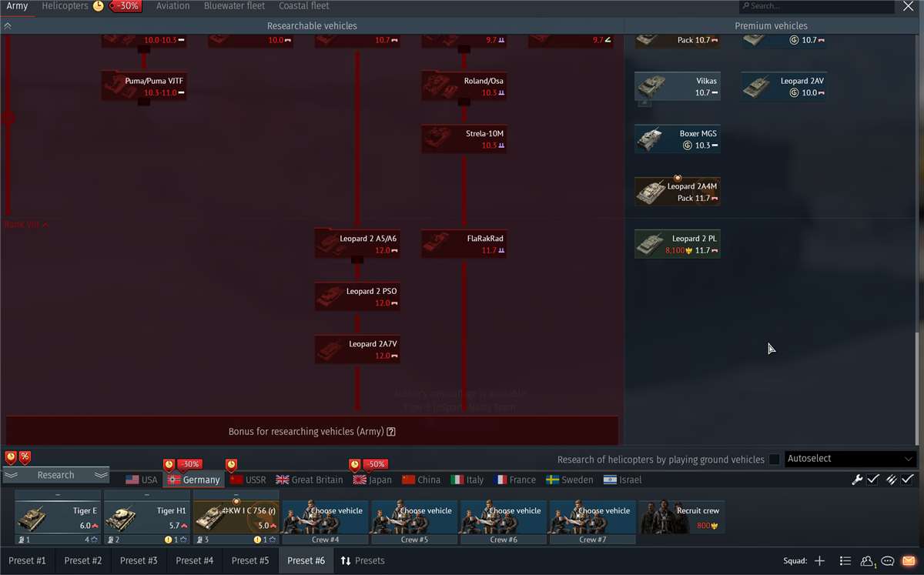Expand the Roland/Osa vehicle group
Screen dimensions: 924x575
[464, 102]
